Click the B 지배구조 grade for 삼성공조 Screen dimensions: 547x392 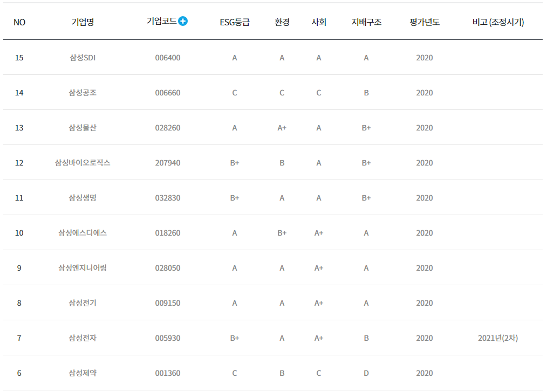(366, 93)
